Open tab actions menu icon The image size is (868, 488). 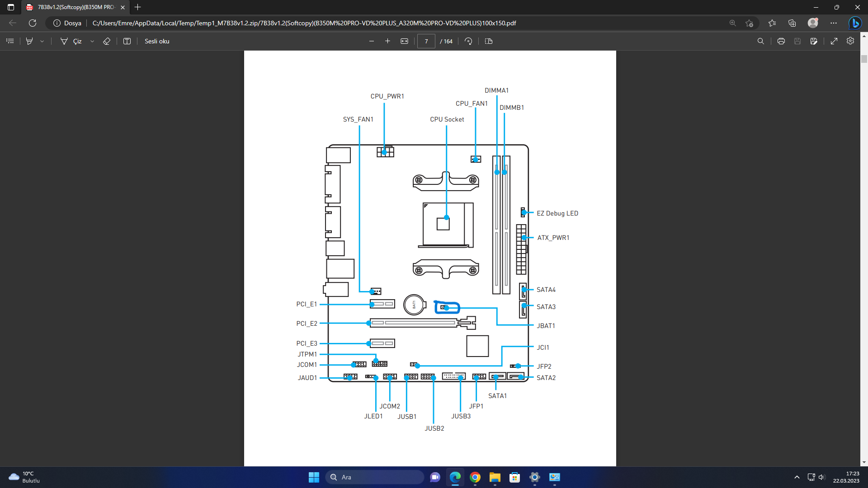11,7
